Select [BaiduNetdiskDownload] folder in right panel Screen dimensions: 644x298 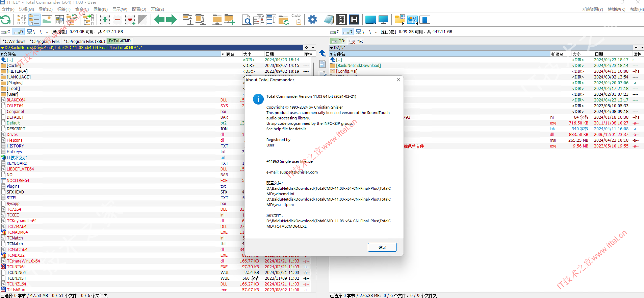tap(358, 66)
